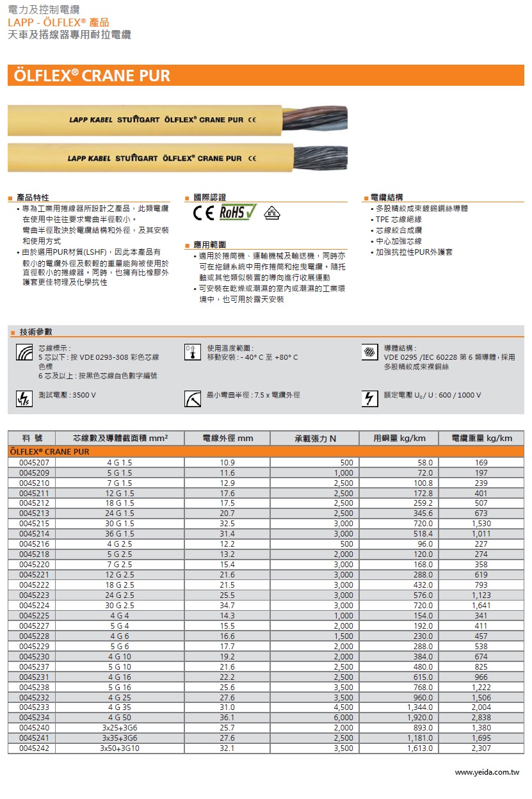Click the 額定電壓 600 / 1000 V text
The image size is (532, 799).
point(433,395)
